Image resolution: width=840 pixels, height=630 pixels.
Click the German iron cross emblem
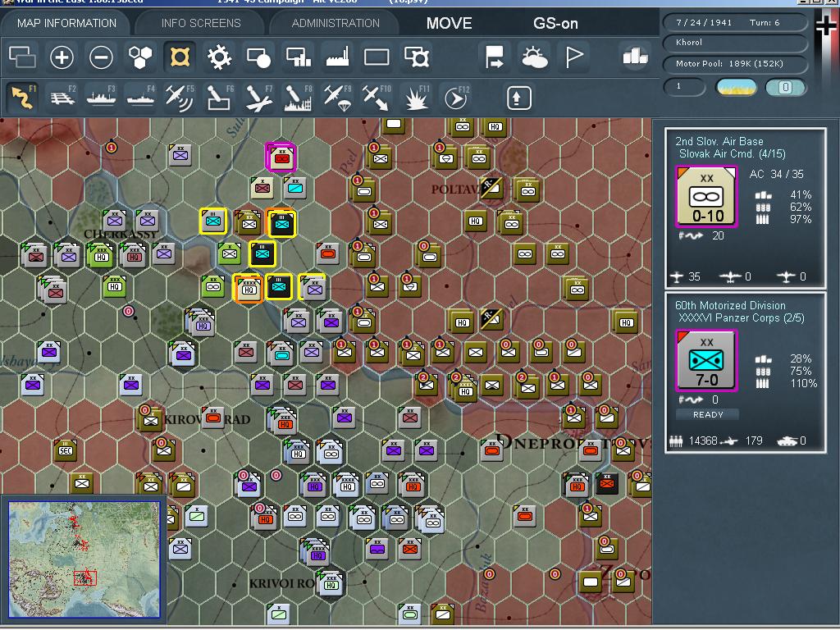pyautogui.click(x=827, y=27)
